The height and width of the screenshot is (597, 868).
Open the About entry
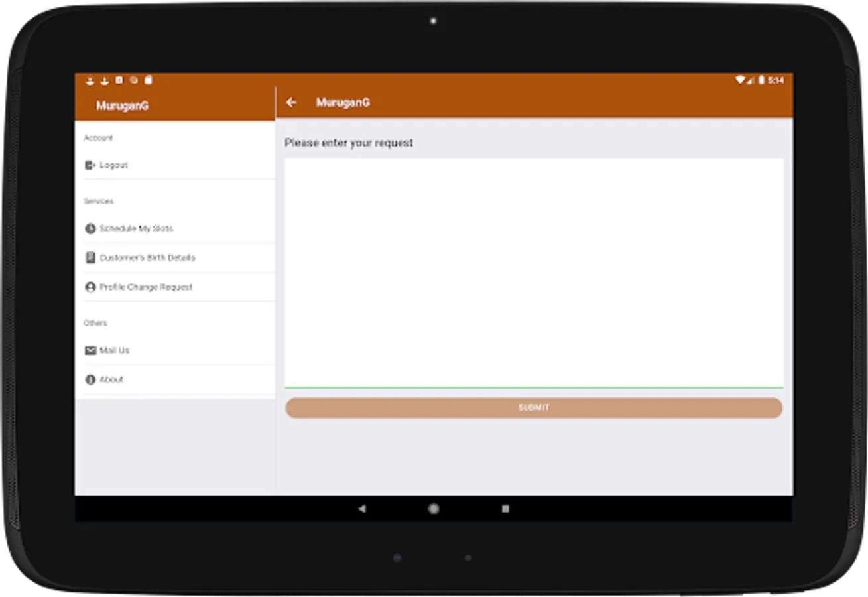pyautogui.click(x=175, y=379)
